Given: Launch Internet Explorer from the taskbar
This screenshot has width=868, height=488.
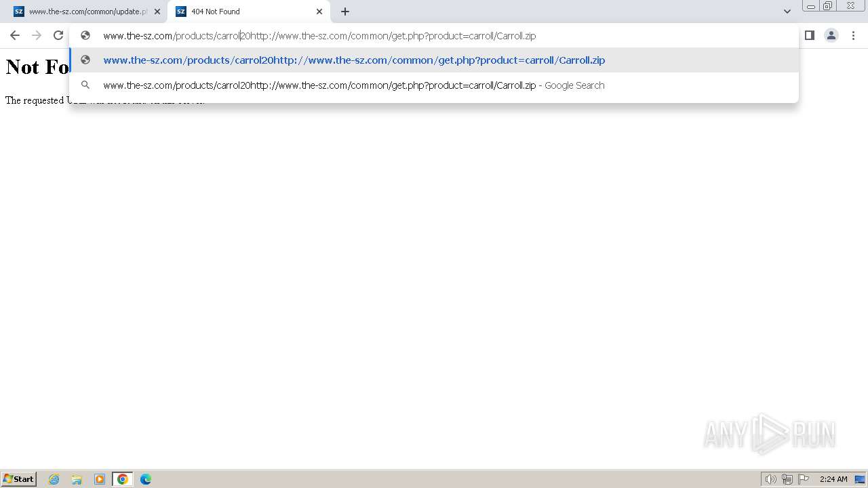Looking at the screenshot, I should click(x=54, y=479).
